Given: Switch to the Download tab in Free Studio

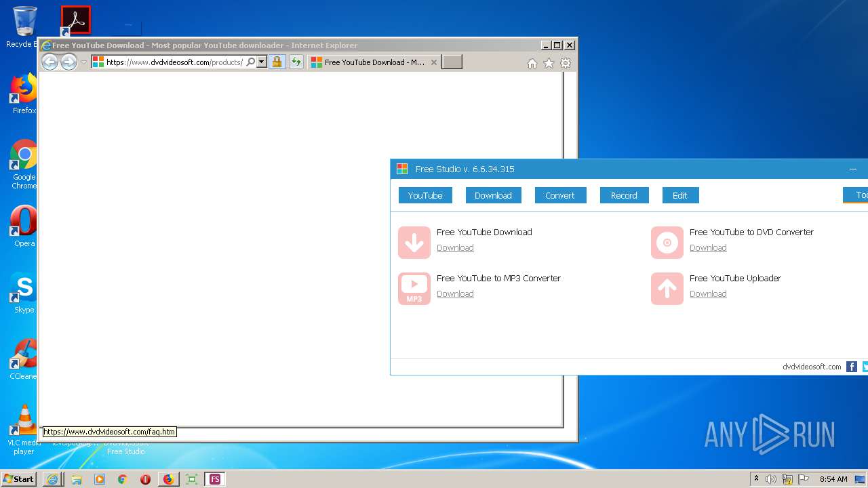Looking at the screenshot, I should pos(493,195).
